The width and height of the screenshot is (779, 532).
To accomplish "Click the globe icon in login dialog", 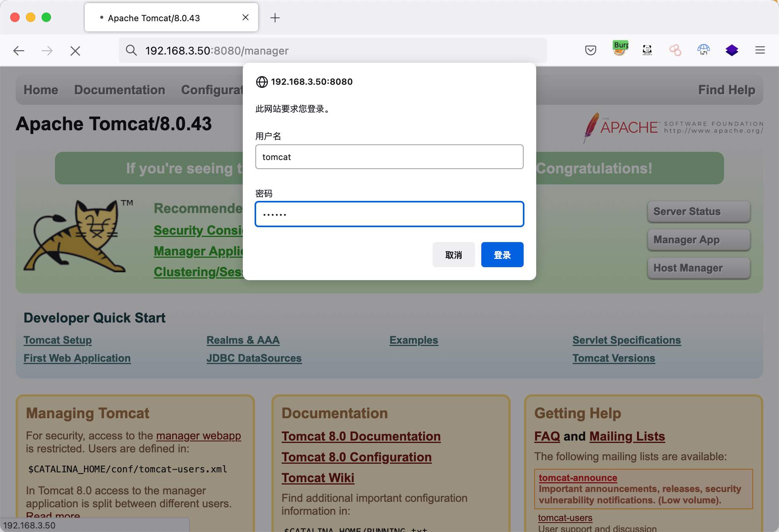I will click(x=262, y=82).
